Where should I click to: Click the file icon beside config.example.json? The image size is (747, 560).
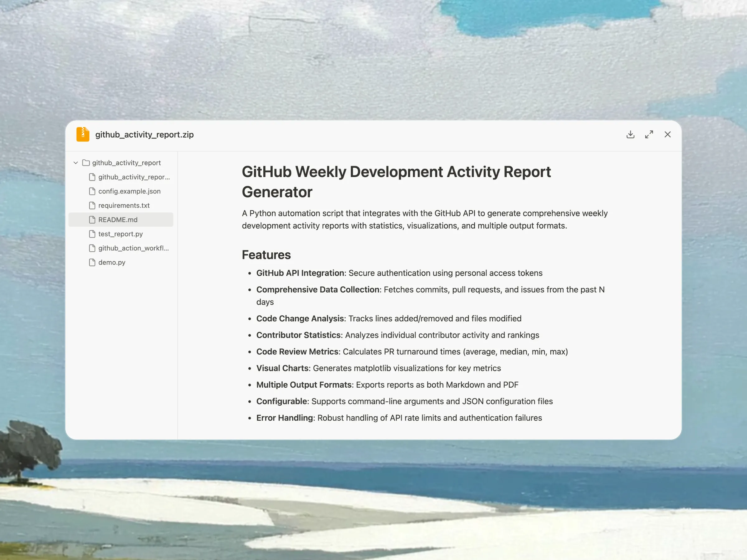point(92,191)
